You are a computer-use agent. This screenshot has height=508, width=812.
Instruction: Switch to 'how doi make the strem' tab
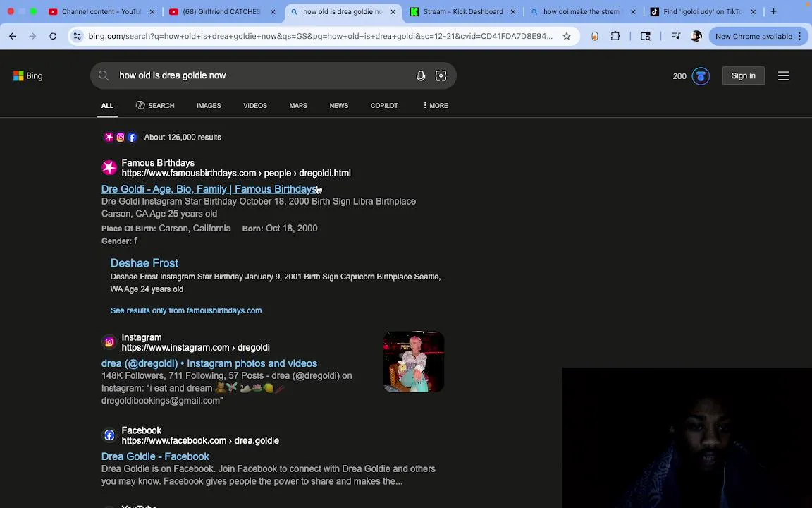(x=581, y=11)
